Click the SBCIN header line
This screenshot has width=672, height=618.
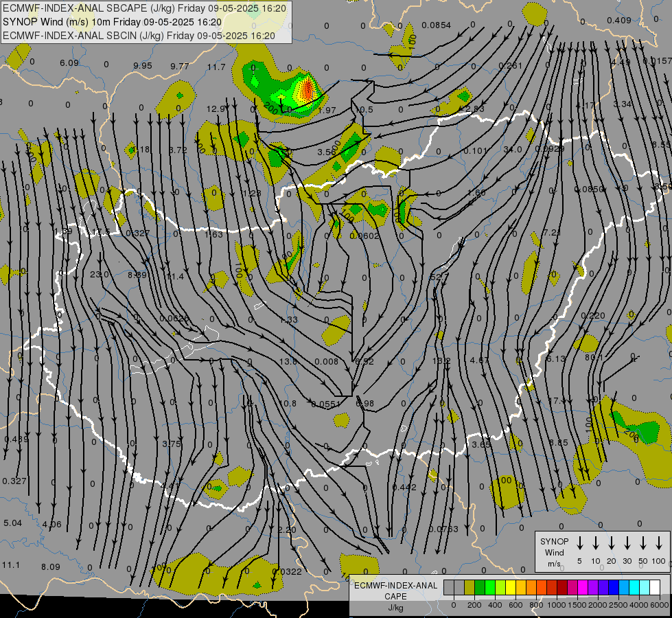(139, 36)
